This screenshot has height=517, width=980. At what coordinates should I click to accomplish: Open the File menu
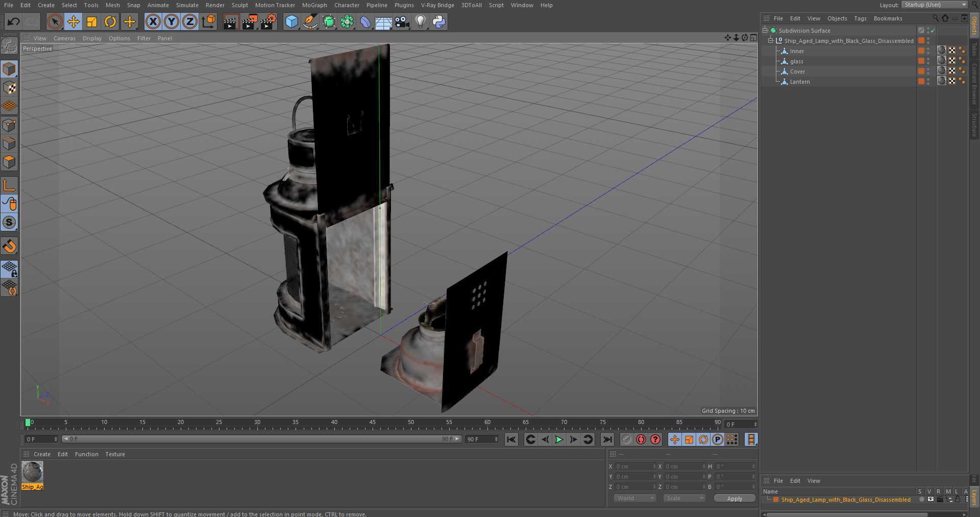click(9, 5)
